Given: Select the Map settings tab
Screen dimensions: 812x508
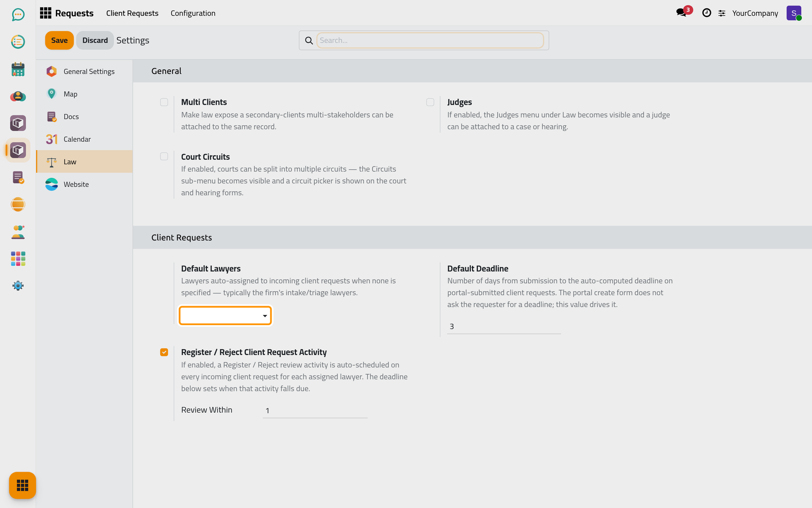Looking at the screenshot, I should 85,94.
